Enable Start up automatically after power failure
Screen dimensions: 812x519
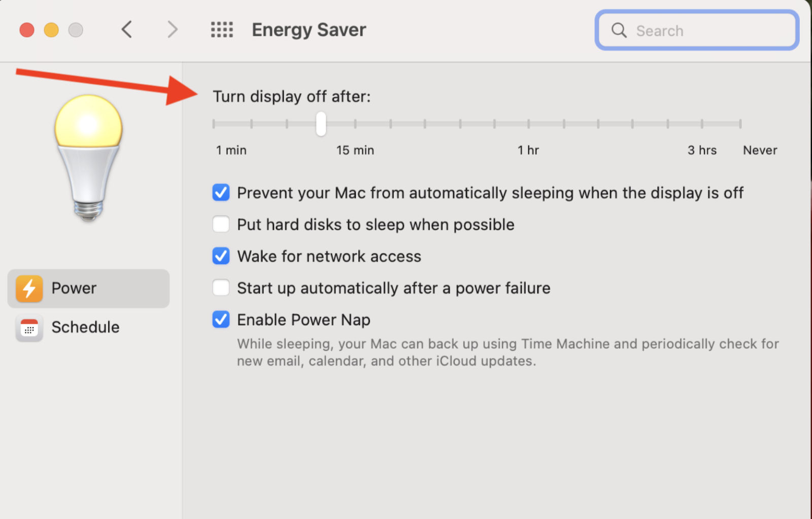[221, 288]
